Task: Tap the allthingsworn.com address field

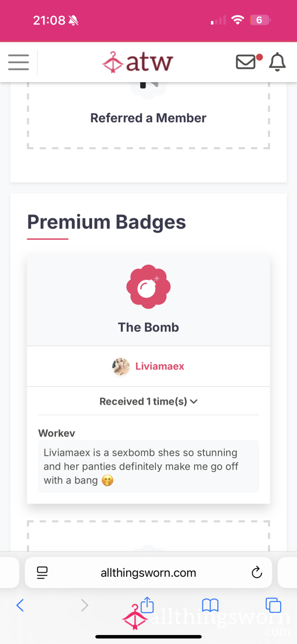Action: click(148, 573)
